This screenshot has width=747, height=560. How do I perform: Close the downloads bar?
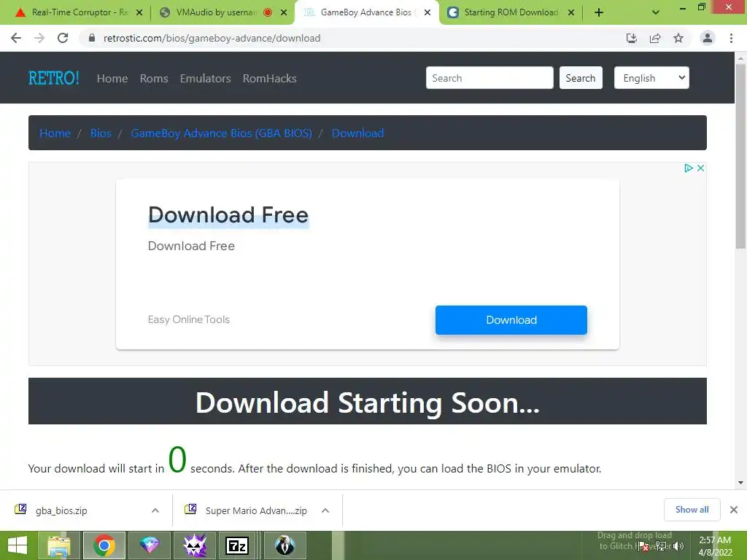(734, 510)
